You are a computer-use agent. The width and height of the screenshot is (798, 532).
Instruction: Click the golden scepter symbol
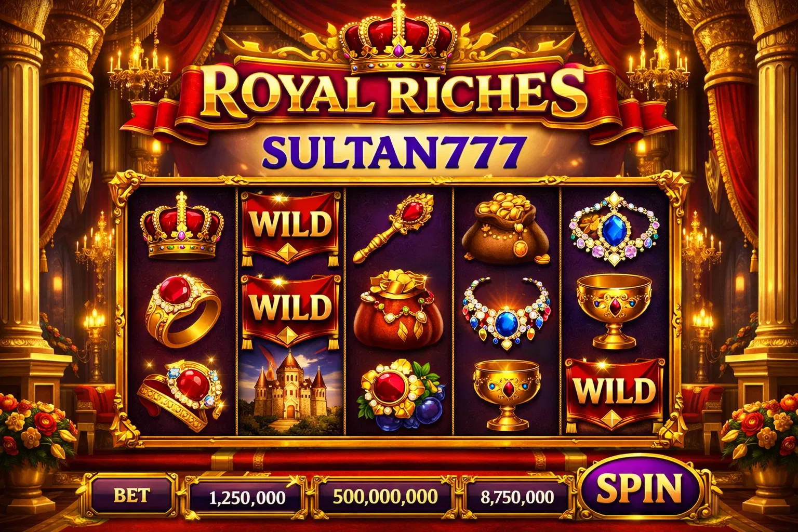393,227
